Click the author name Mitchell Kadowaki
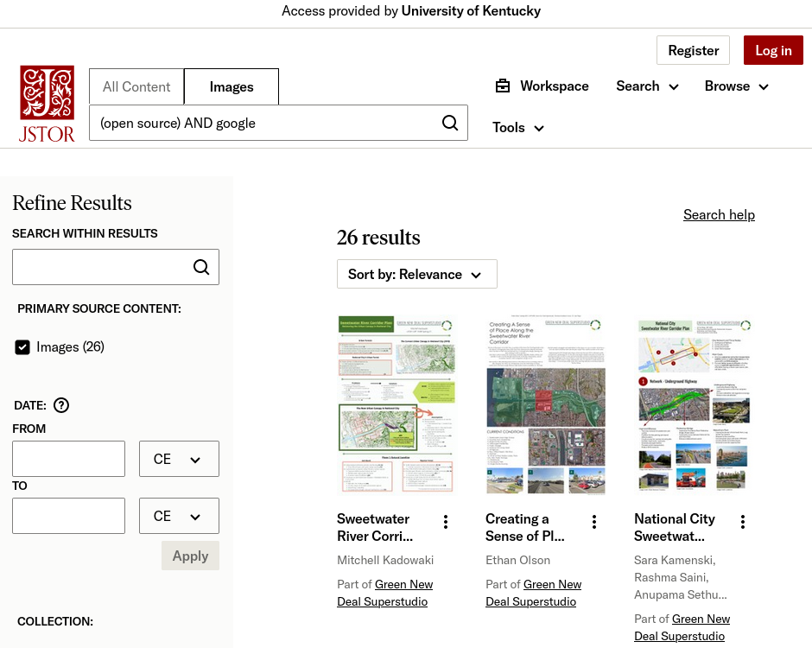The height and width of the screenshot is (648, 812). pos(385,560)
